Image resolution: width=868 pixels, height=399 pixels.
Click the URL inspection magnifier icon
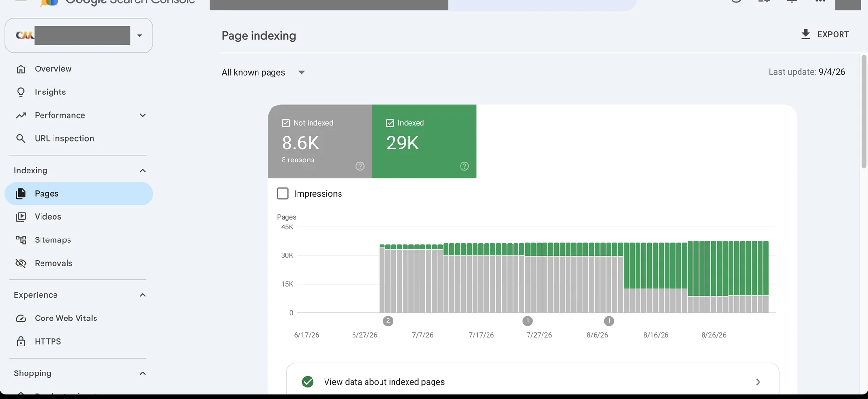point(21,138)
